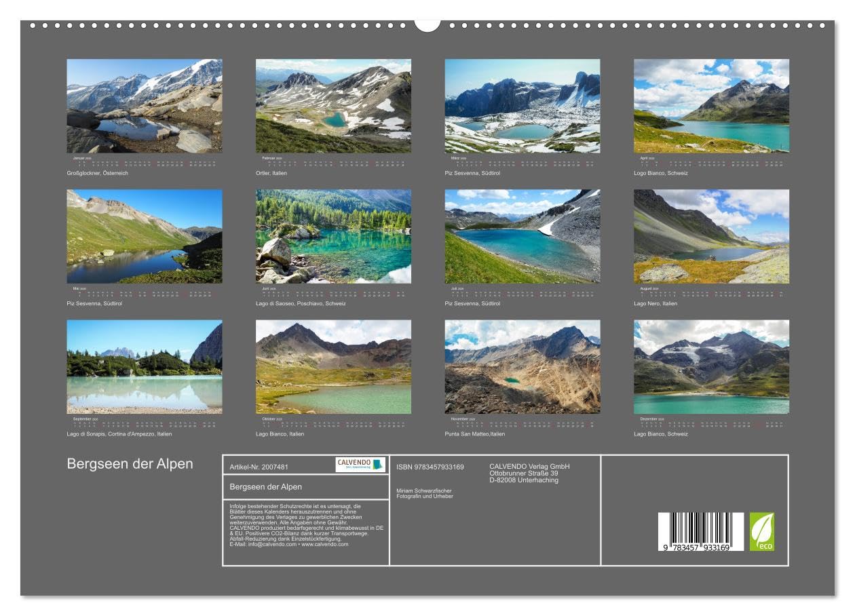
Task: Click the 'Dezember' calendar date strip
Action: 711,421
